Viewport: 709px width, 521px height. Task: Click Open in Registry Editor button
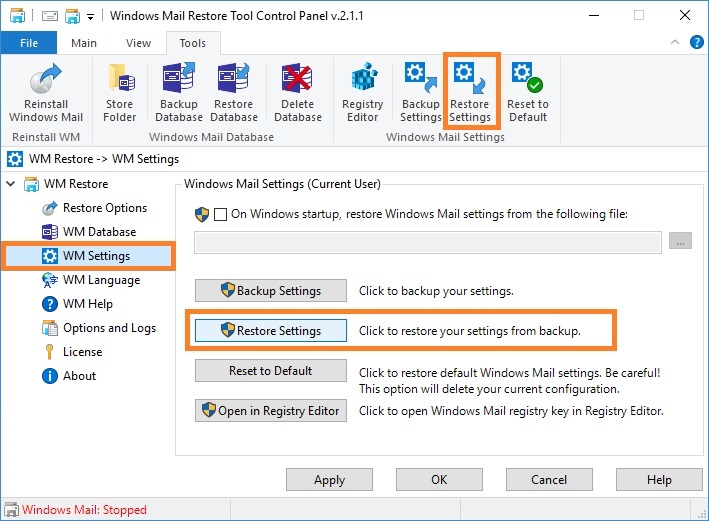coord(271,411)
